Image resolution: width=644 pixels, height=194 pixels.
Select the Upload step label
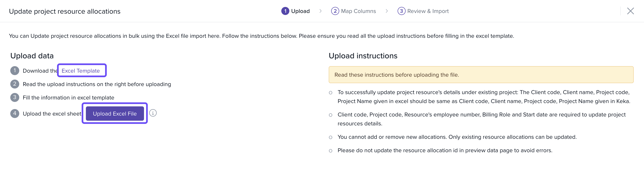tap(300, 11)
